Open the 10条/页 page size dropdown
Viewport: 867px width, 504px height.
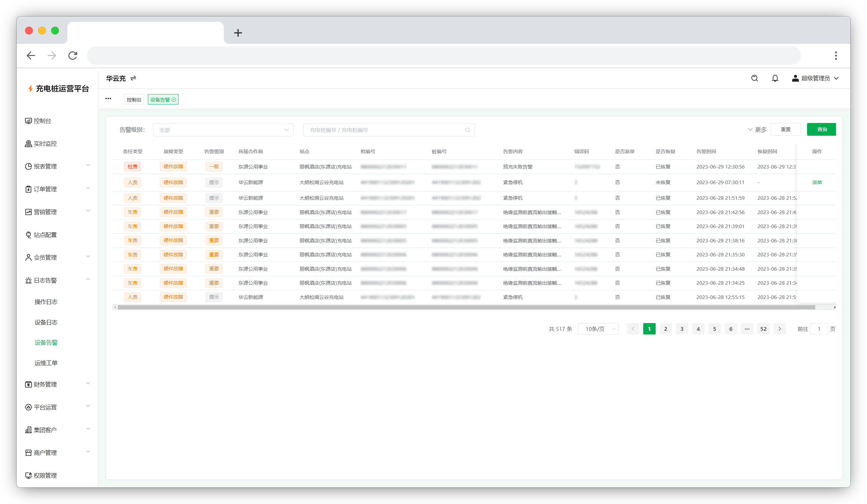coord(598,329)
